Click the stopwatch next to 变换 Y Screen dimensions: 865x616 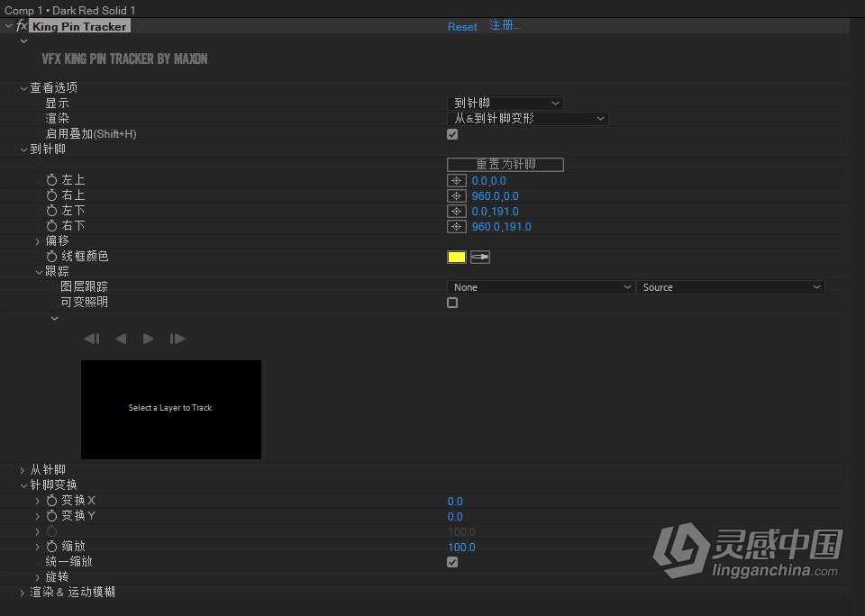(52, 516)
